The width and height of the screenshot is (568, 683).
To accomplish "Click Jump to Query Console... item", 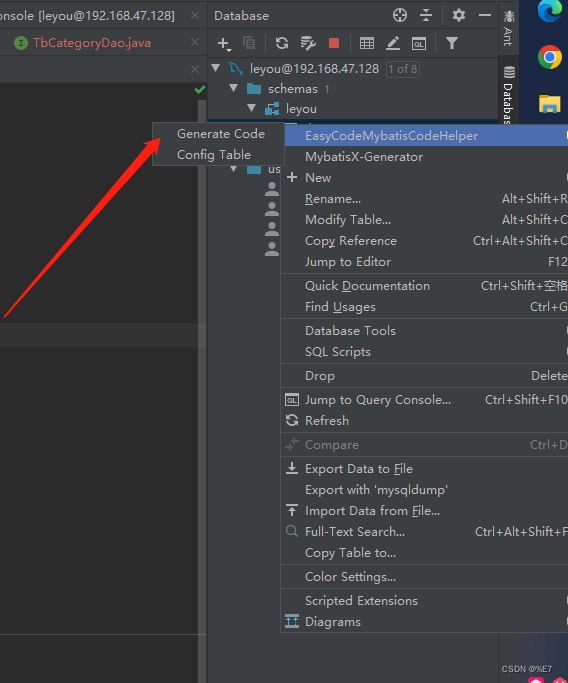I will tap(424, 400).
